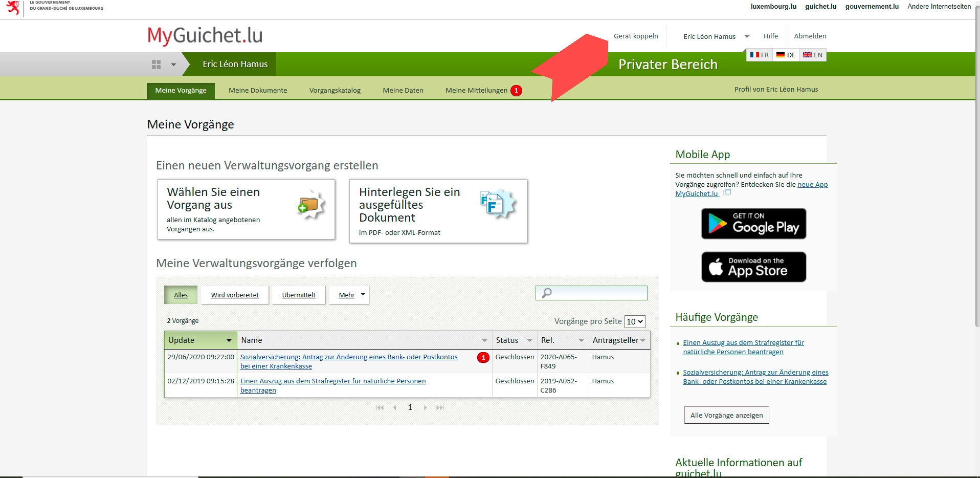Switch language to French (FR)
The image size is (980, 478).
760,55
